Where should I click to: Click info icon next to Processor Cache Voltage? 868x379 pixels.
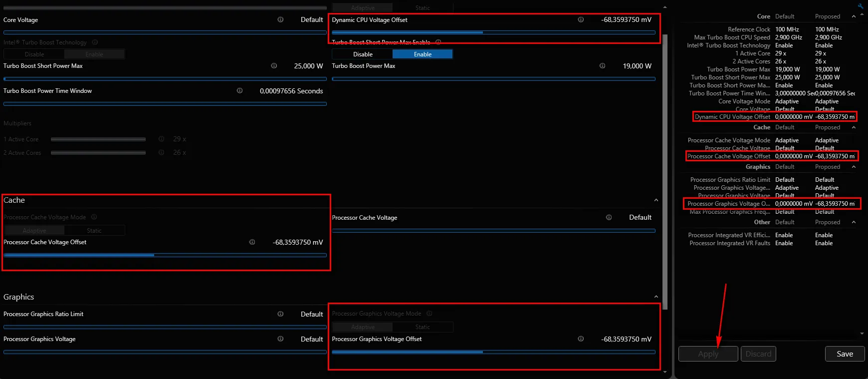click(x=609, y=217)
